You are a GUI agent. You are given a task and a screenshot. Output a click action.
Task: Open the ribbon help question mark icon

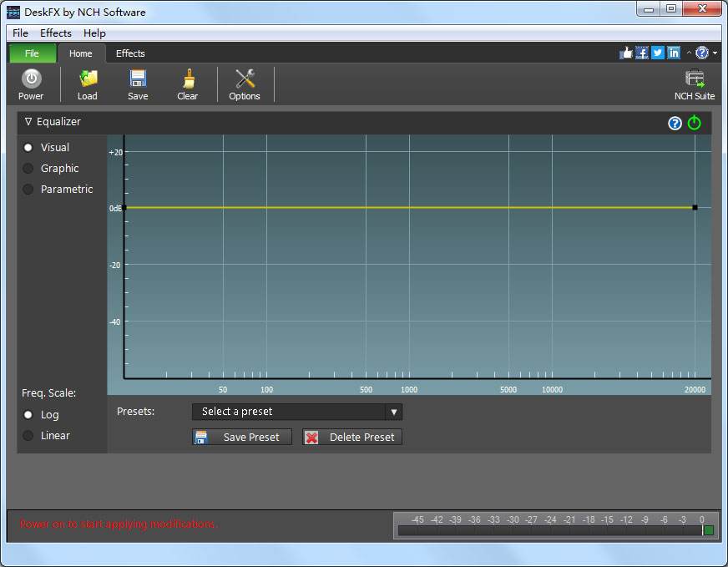[x=702, y=53]
